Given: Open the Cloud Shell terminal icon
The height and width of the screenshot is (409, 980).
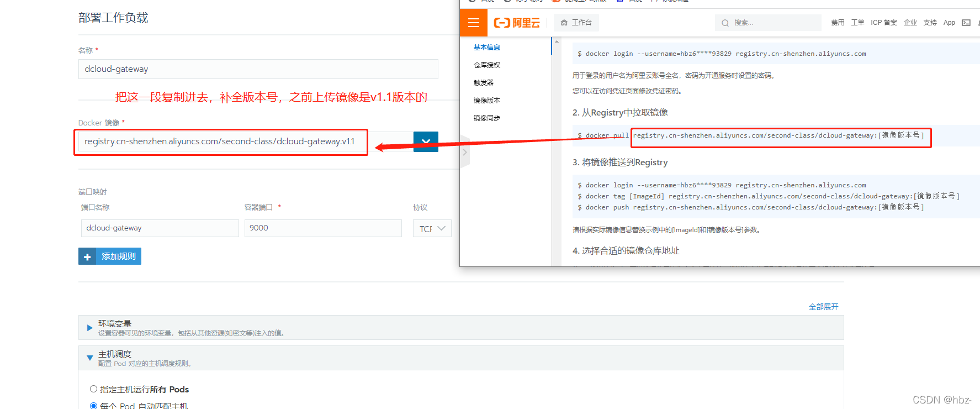Looking at the screenshot, I should pyautogui.click(x=966, y=23).
